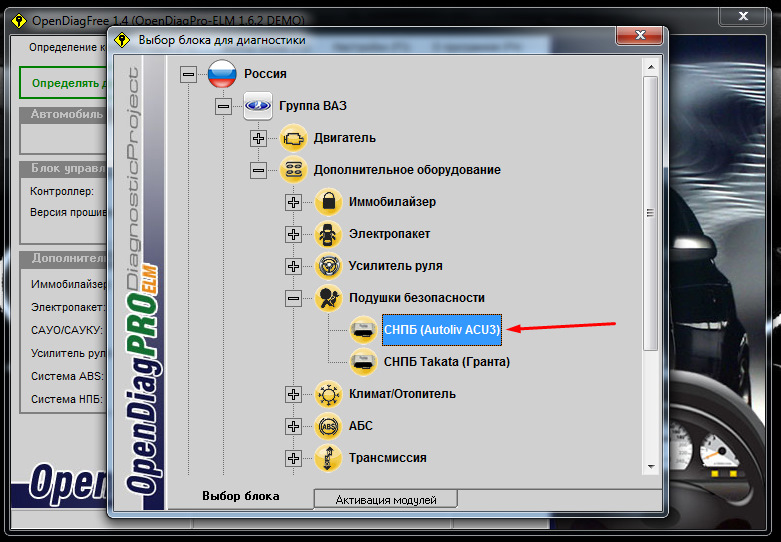The image size is (781, 542).
Task: Select the Подушки безопасности label
Action: (417, 298)
